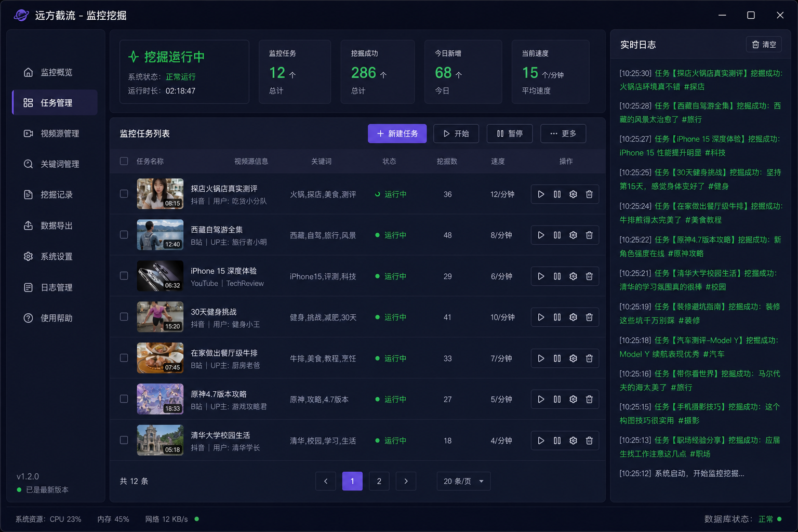Open the 原神4.7版本攻略 video thumbnail
This screenshot has height=532, width=798.
point(160,399)
